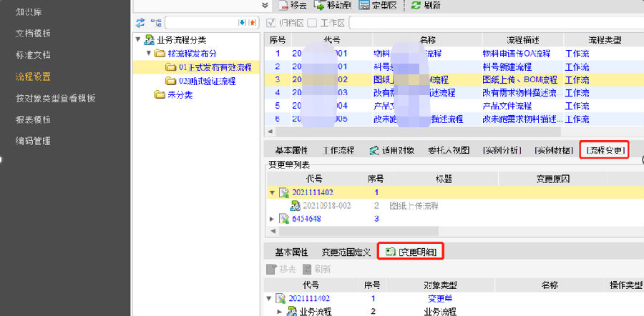Viewport: 644px width, 316px height.
Task: Open change order 2021111402 link in 变更单列表
Action: click(x=313, y=192)
